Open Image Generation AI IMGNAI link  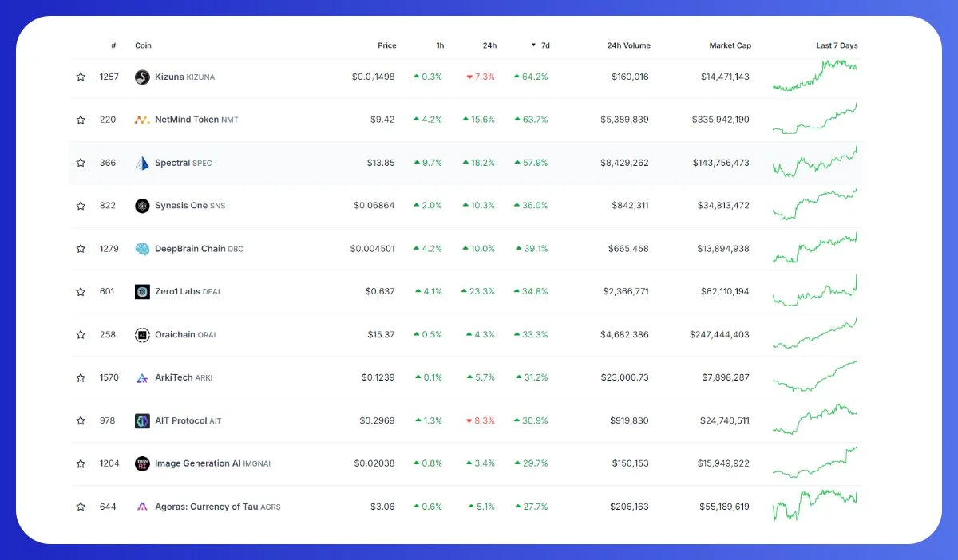(x=213, y=464)
